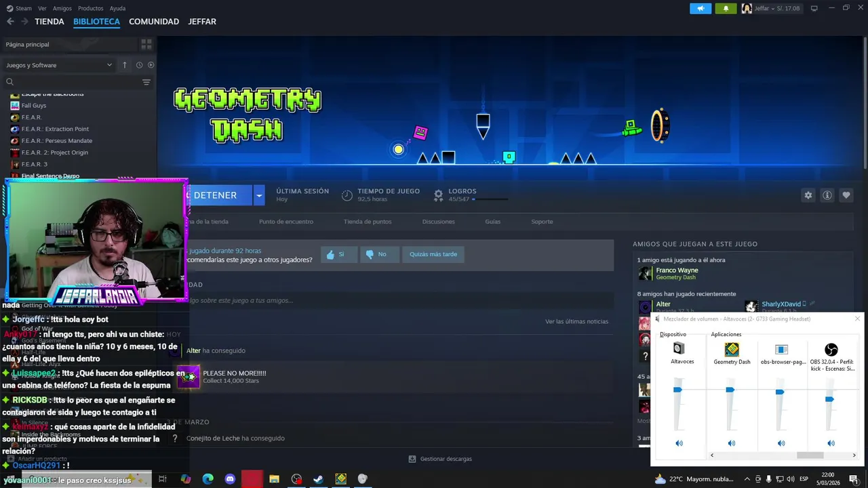Switch to COMUNIDAD tab
This screenshot has width=868, height=488.
pyautogui.click(x=154, y=22)
